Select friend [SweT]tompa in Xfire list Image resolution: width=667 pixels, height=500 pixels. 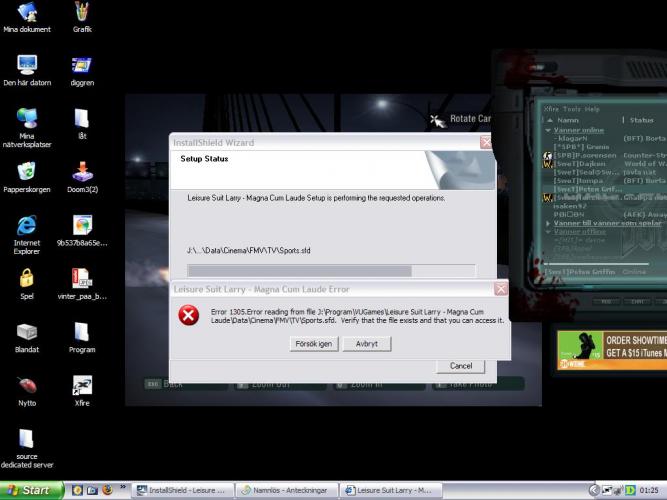578,181
